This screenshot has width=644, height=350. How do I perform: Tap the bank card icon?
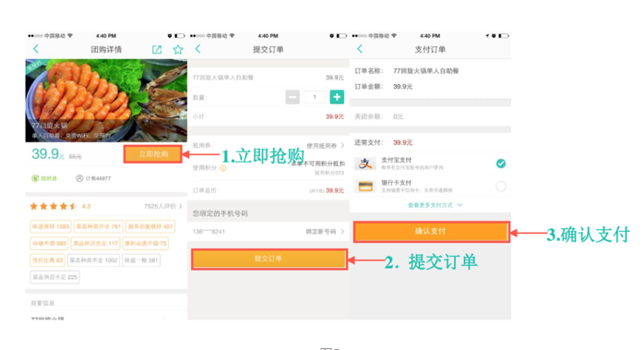(x=365, y=187)
